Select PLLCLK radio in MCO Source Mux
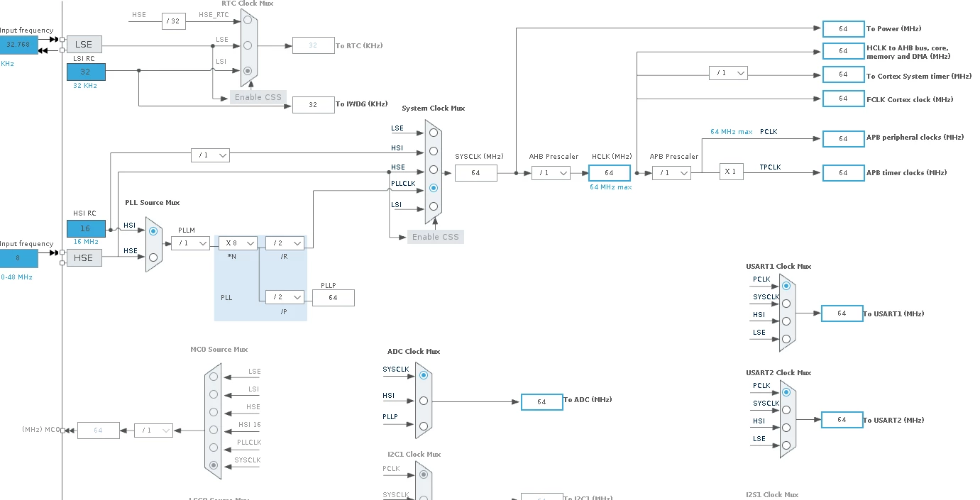Screen dimensions: 980x500 click(214, 448)
